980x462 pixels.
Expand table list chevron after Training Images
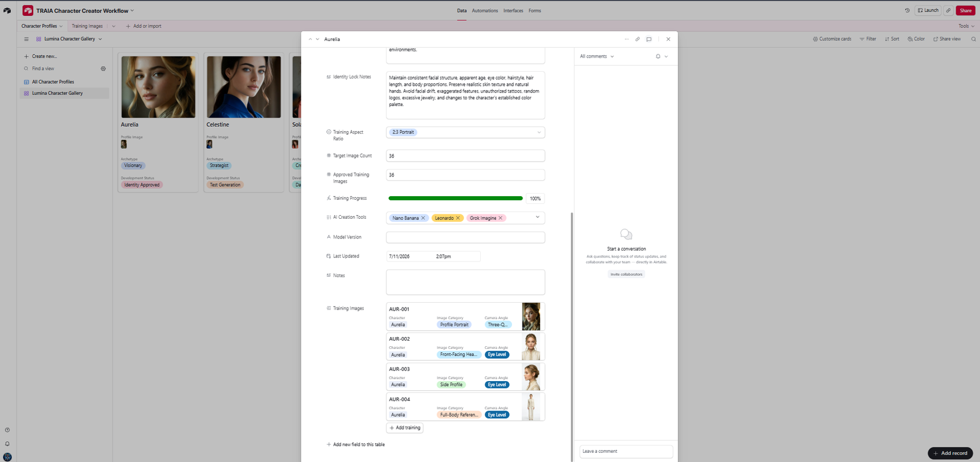113,26
